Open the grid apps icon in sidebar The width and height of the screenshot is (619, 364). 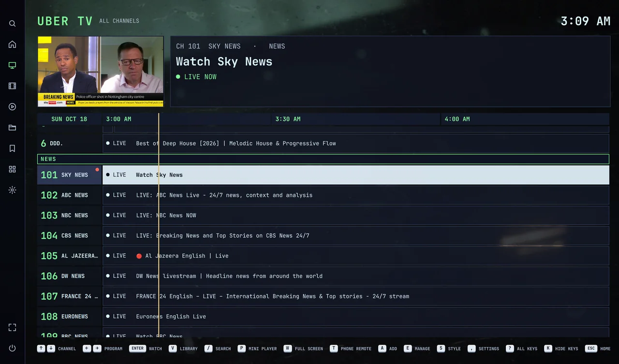pos(13,169)
